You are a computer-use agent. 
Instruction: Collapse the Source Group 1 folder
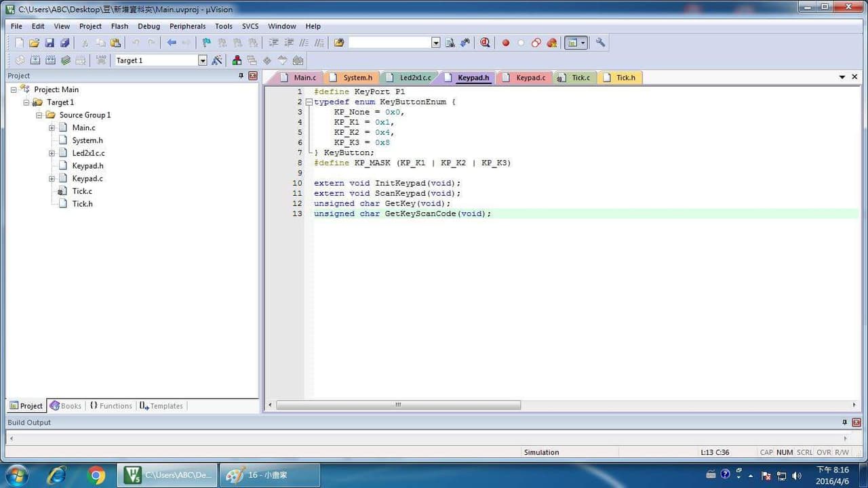click(x=39, y=115)
